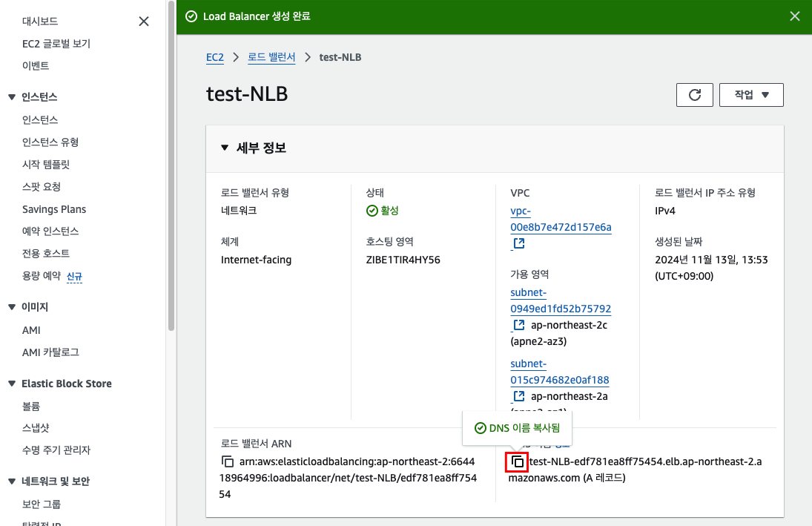The image size is (812, 526).
Task: Select hosted zone ID ZIBE1TIR4HY56
Action: pyautogui.click(x=403, y=260)
